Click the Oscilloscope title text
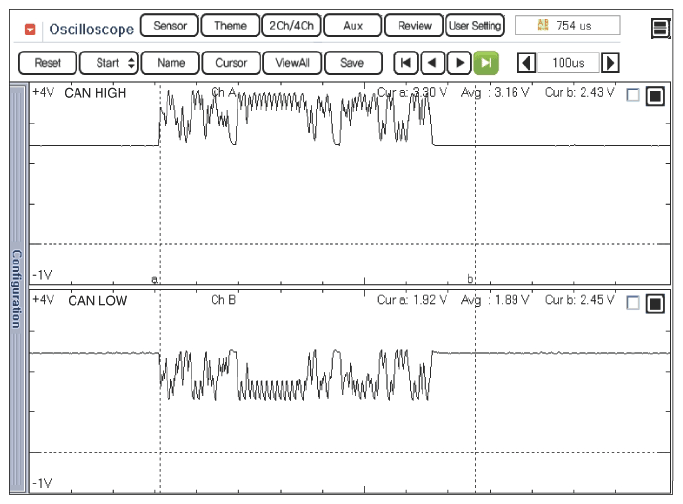 coord(91,29)
